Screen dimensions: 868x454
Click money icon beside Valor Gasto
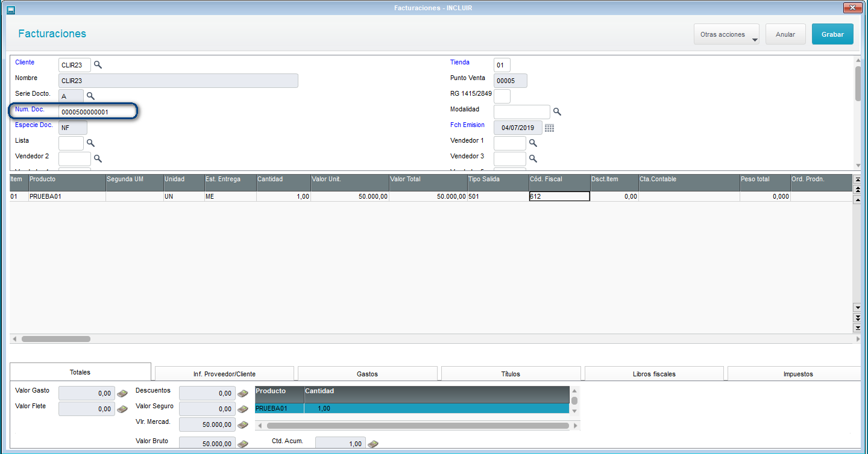[x=122, y=393]
